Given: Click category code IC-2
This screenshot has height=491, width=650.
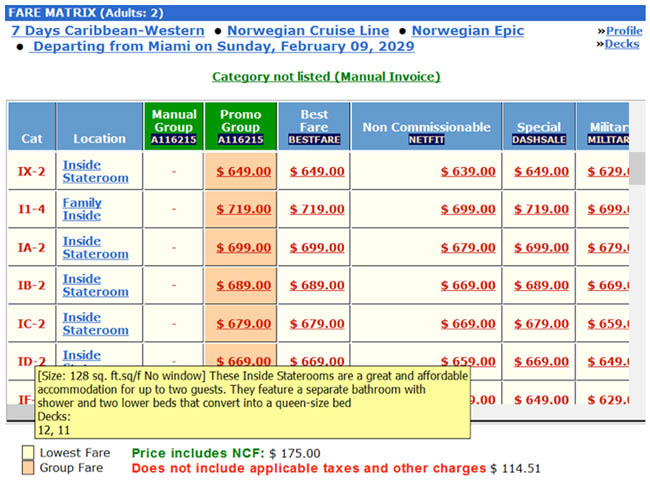Looking at the screenshot, I should [x=32, y=323].
